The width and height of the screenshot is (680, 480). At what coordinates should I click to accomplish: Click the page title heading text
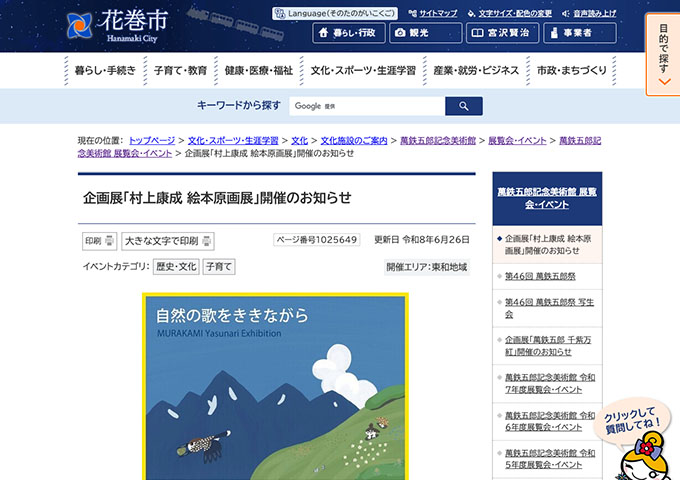tap(217, 198)
